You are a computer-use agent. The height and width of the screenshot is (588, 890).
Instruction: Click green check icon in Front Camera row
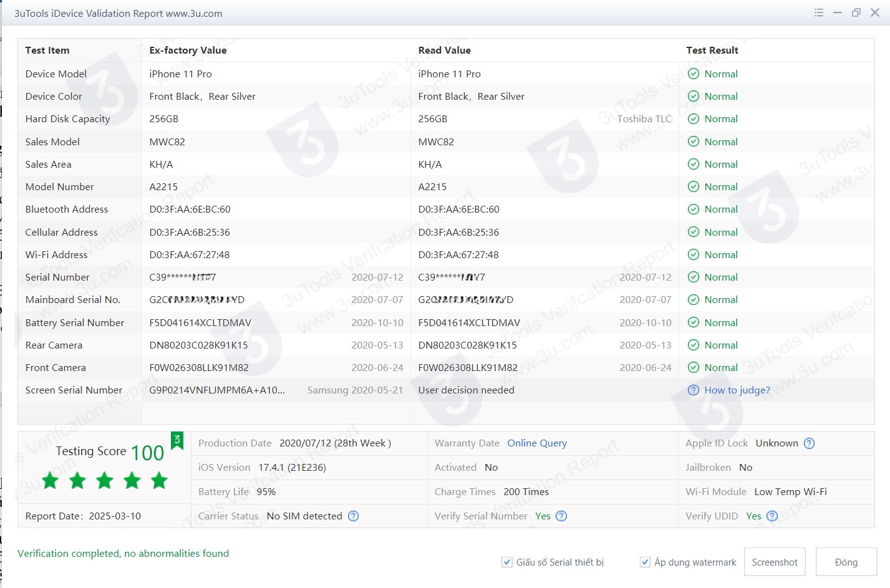[693, 368]
